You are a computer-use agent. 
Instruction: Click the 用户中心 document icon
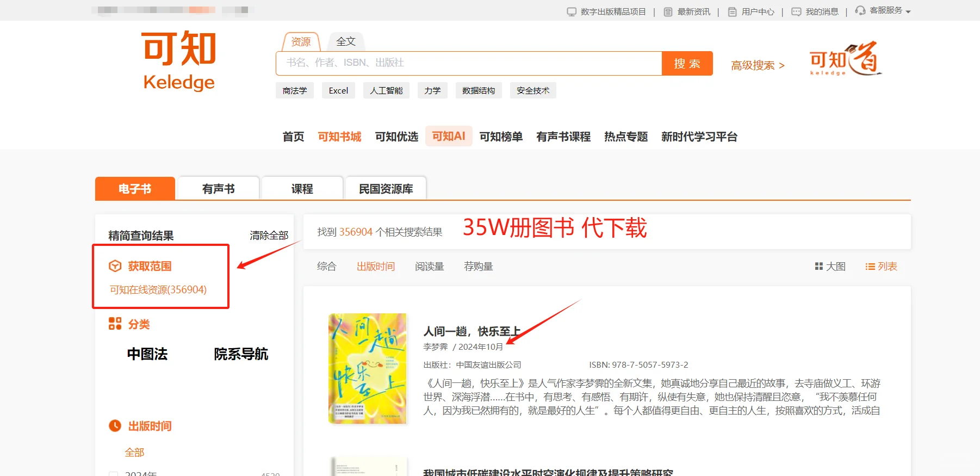(732, 11)
